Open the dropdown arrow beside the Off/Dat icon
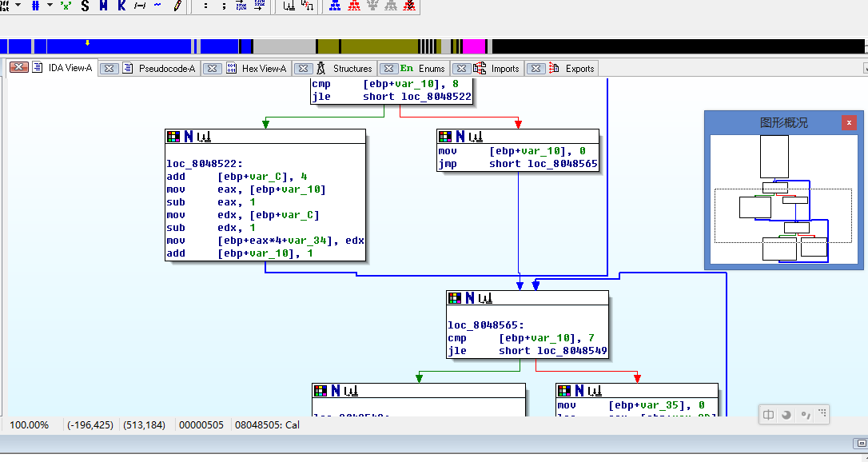Viewport: 868px width, 462px height. pos(18,5)
